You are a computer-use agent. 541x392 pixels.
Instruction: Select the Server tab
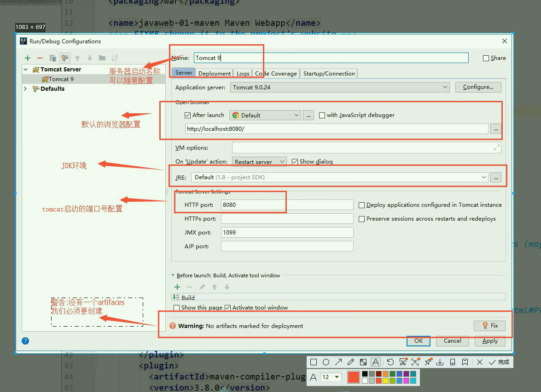click(184, 72)
